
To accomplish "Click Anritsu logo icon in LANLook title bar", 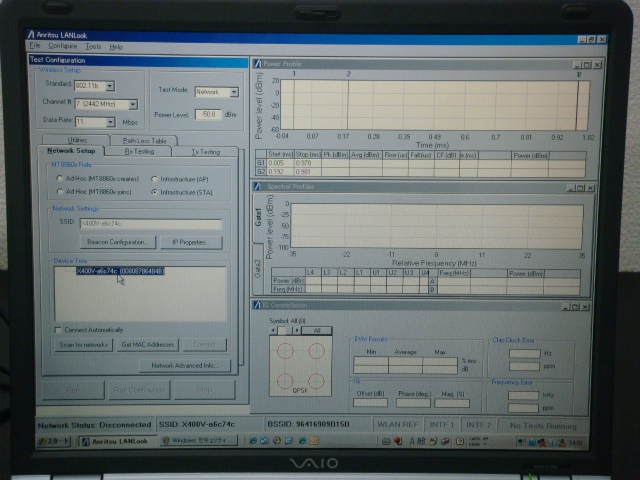I will (x=31, y=34).
